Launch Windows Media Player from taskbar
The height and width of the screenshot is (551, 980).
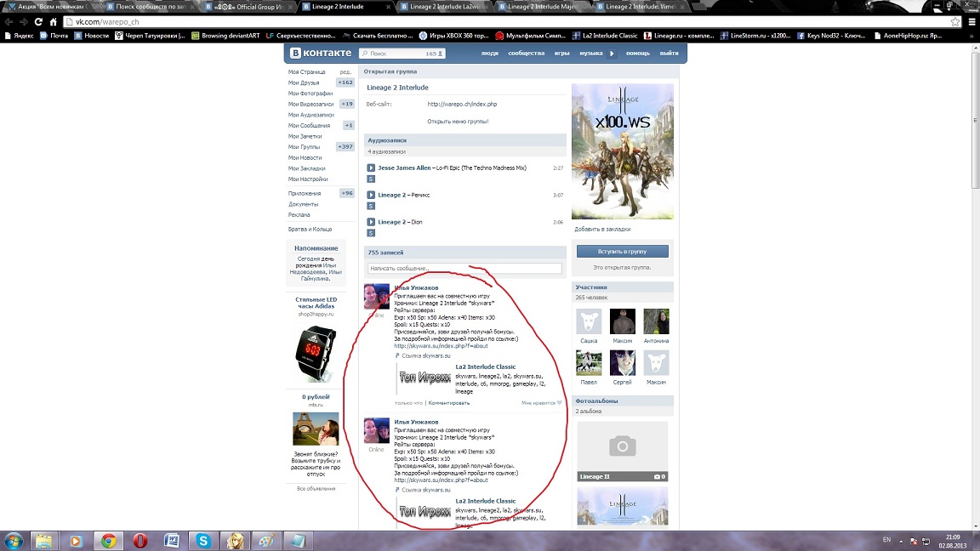point(76,541)
